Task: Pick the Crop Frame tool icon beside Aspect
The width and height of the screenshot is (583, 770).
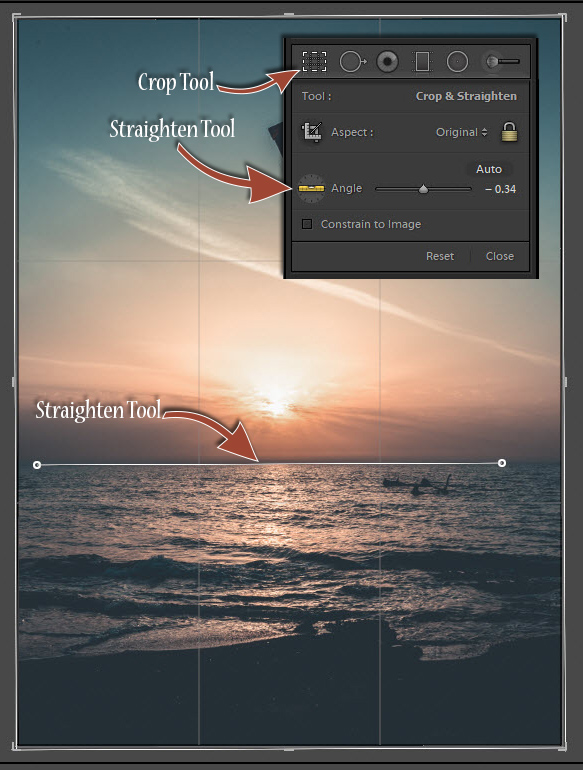Action: pyautogui.click(x=312, y=132)
